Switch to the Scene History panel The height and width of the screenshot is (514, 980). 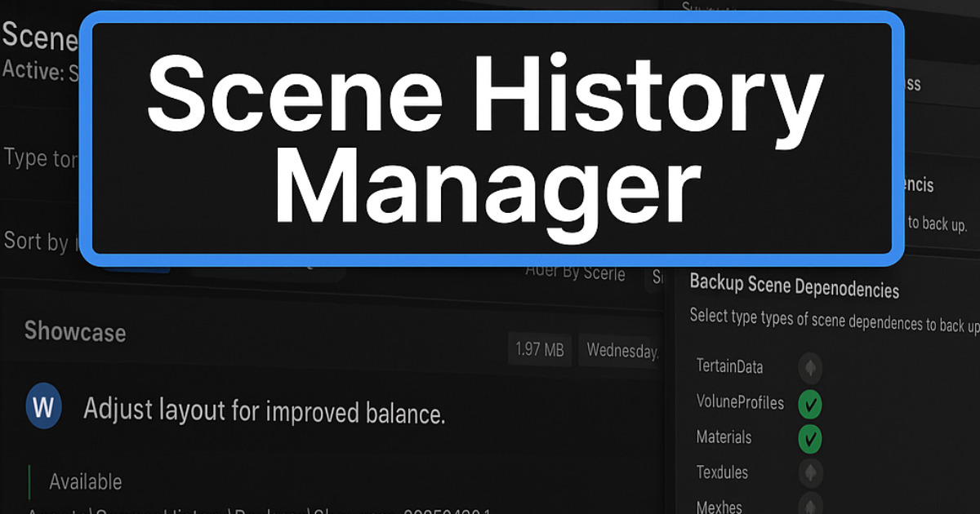(x=41, y=37)
